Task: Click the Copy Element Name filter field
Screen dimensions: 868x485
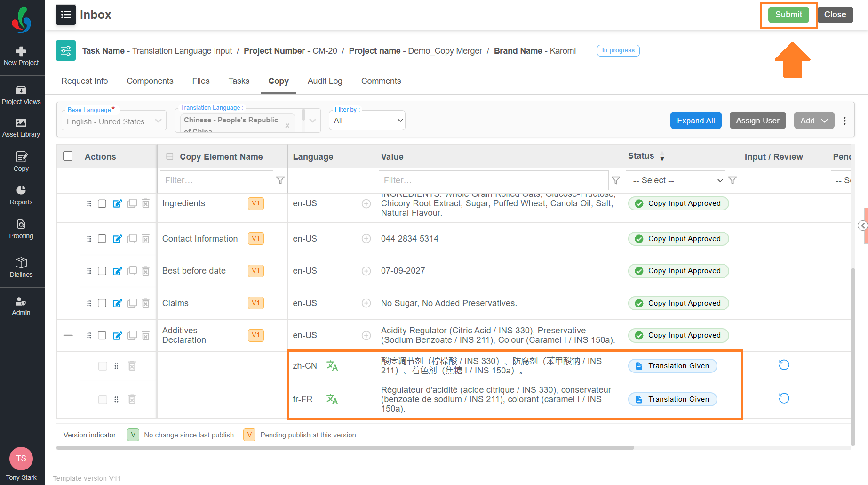Action: [x=216, y=180]
